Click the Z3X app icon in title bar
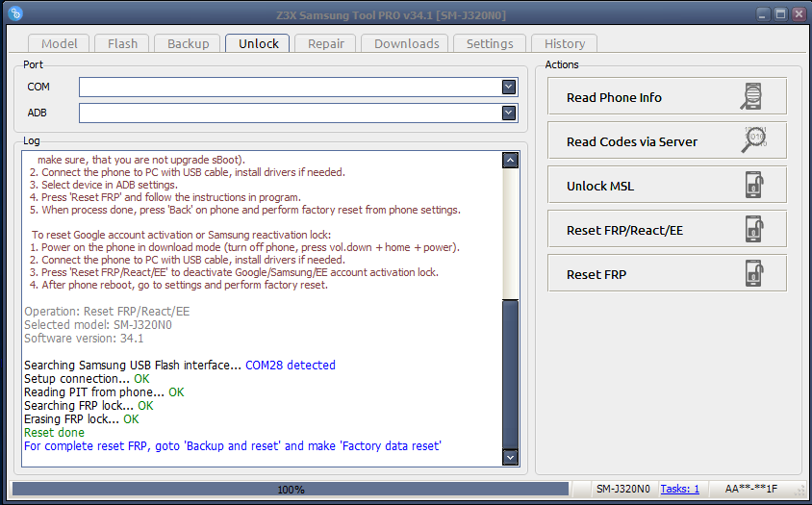 coord(15,13)
